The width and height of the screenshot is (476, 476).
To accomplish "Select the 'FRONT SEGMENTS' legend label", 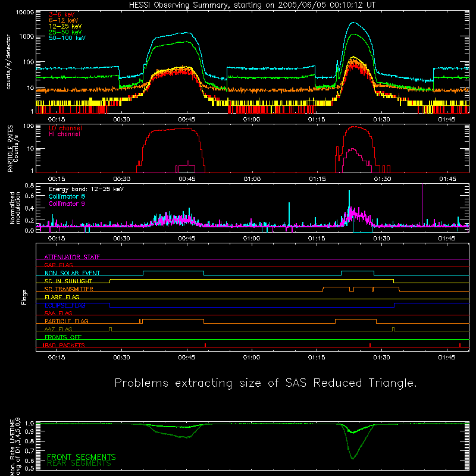I will [x=82, y=457].
